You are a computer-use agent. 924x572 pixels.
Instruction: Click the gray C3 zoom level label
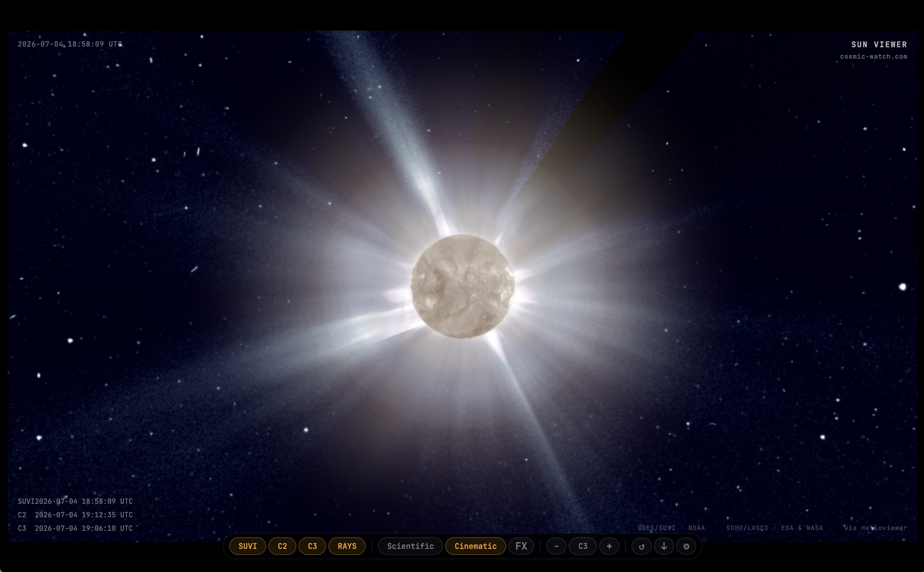(x=583, y=546)
